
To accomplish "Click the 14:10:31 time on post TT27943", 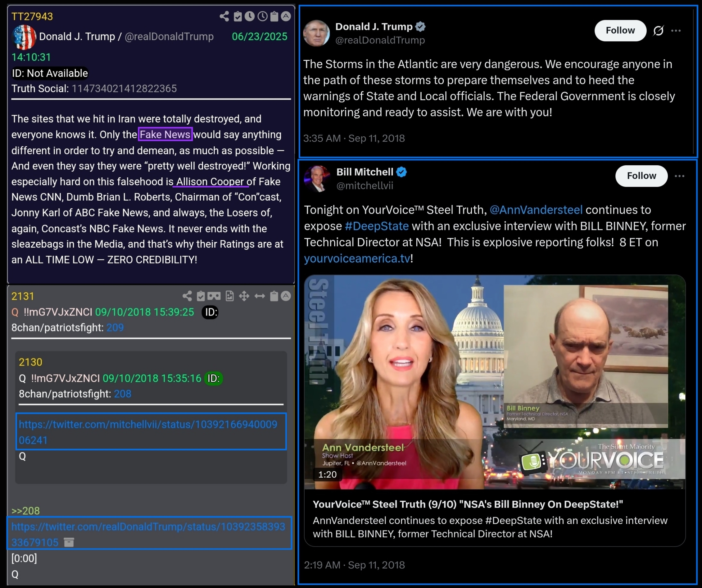I will coord(31,57).
